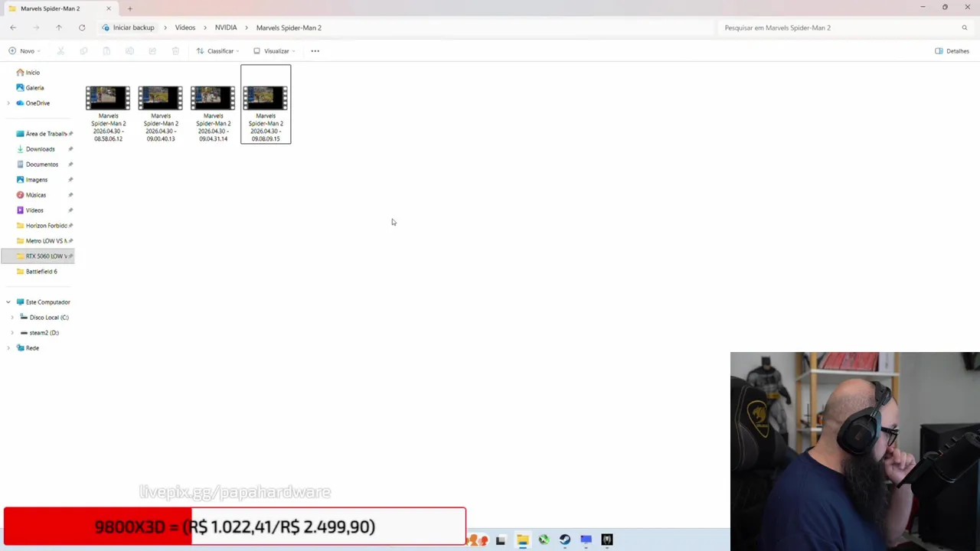Image resolution: width=980 pixels, height=551 pixels.
Task: Expand the Rede tree node
Action: coord(8,348)
